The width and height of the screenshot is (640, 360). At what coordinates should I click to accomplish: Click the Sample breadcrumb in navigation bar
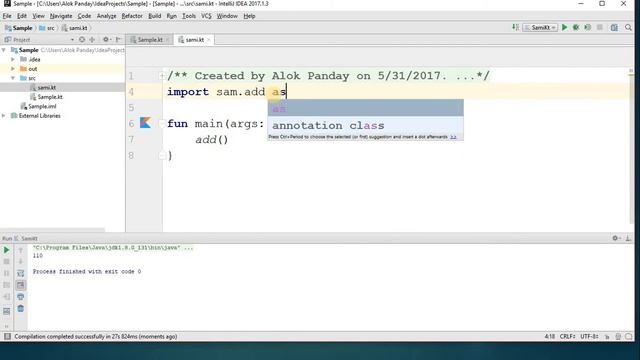(x=18, y=28)
